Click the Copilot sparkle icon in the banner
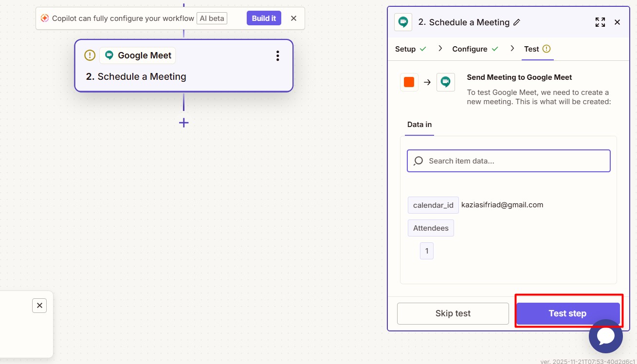This screenshot has width=637, height=364. click(x=45, y=18)
